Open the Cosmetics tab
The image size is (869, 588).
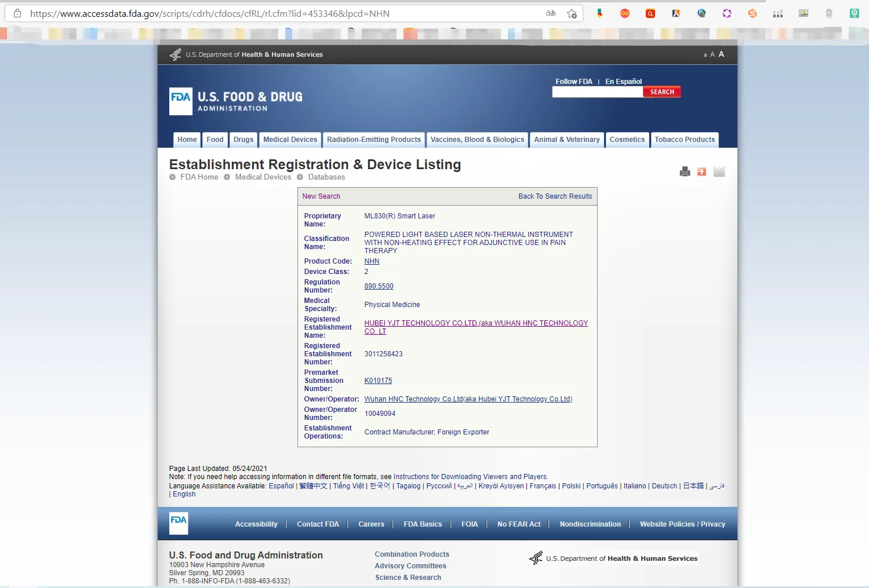click(627, 140)
